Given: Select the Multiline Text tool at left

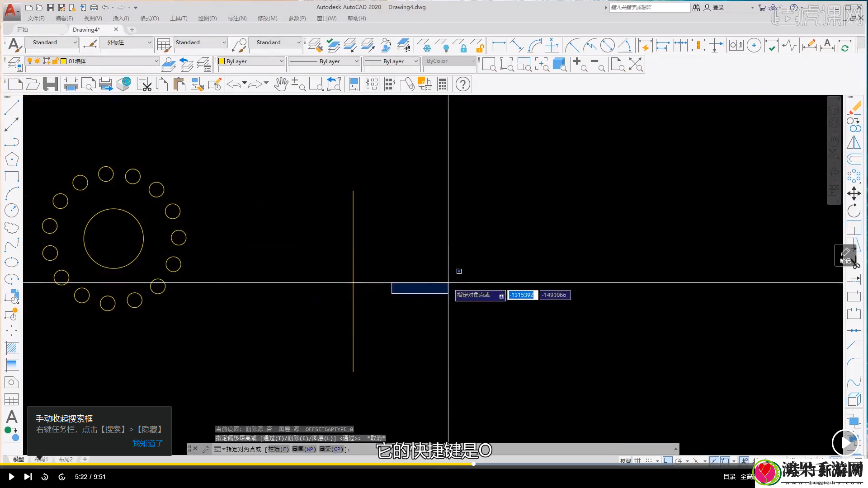Looking at the screenshot, I should click(12, 417).
